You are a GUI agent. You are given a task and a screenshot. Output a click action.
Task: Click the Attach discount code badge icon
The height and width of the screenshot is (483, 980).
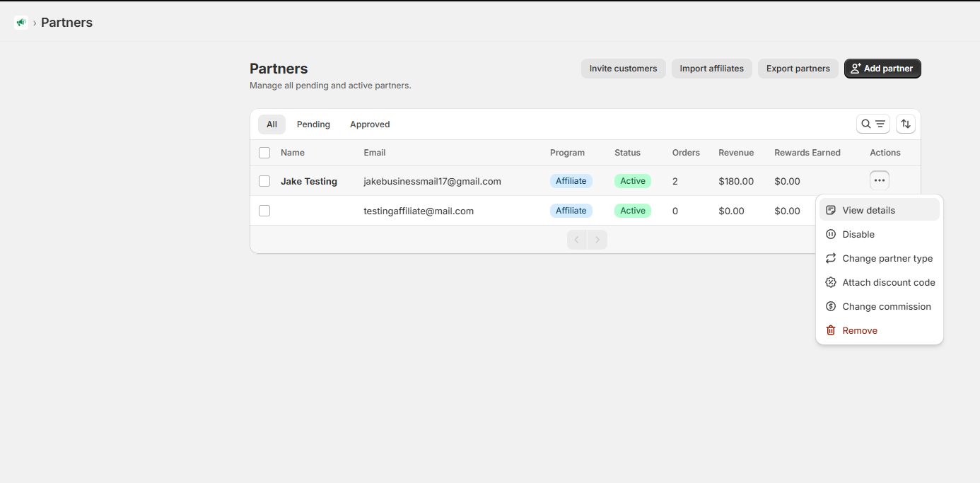pos(831,282)
